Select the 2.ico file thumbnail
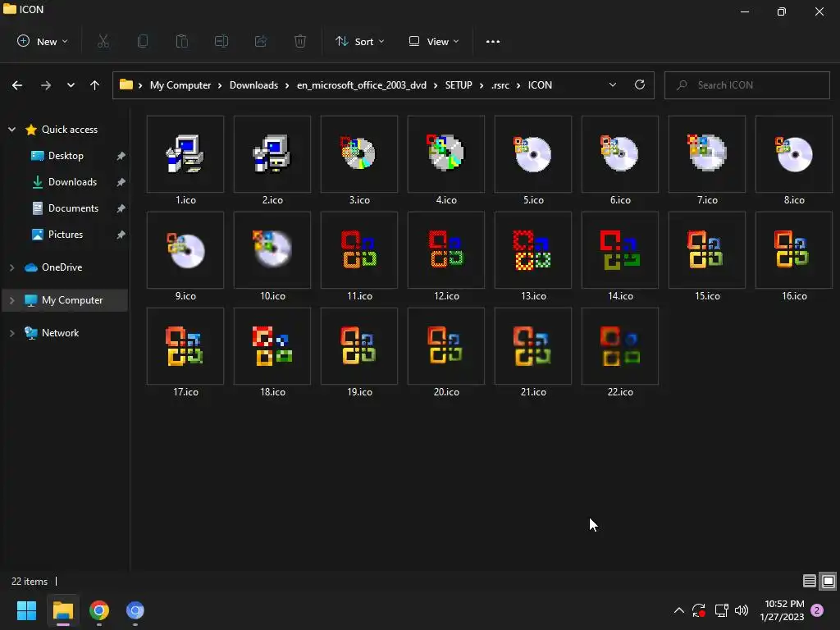The width and height of the screenshot is (840, 630). tap(272, 154)
